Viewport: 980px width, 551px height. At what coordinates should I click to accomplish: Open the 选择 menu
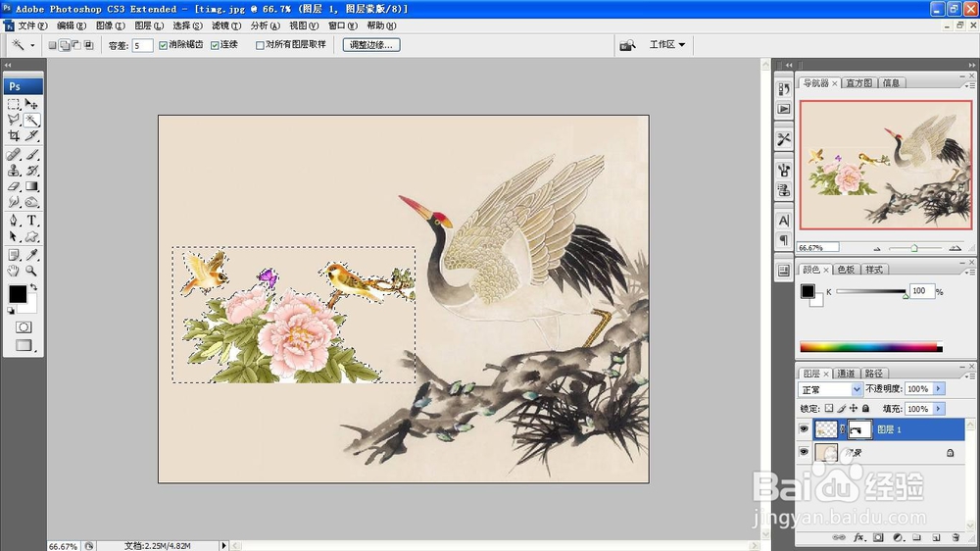click(187, 25)
